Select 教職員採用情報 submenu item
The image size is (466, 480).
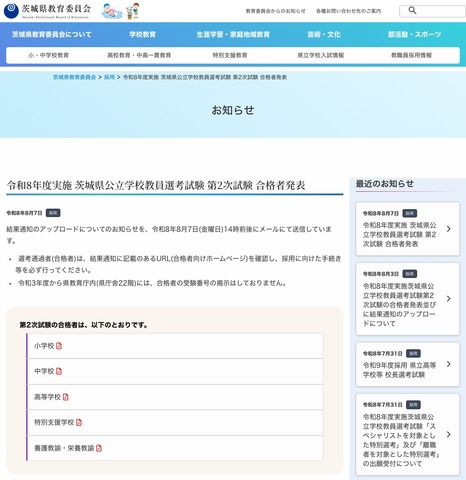[x=411, y=55]
